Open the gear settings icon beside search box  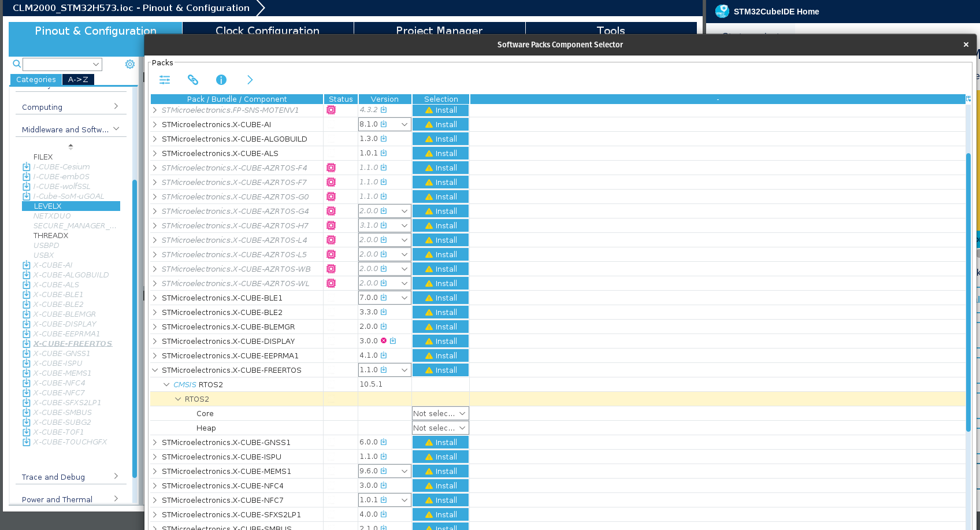[x=130, y=64]
